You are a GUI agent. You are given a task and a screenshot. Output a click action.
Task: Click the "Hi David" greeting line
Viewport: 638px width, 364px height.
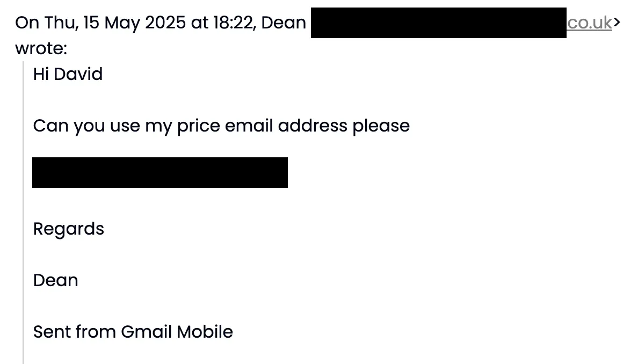68,74
